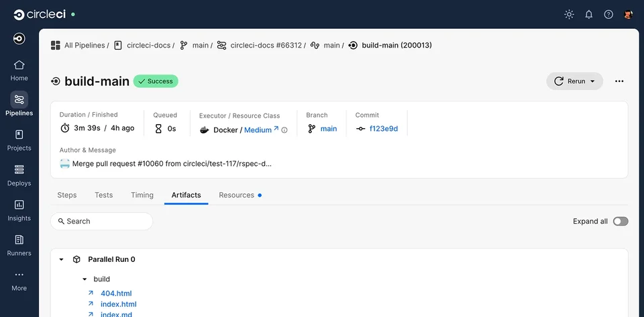Collapse Parallel Run 0 section

(62, 259)
